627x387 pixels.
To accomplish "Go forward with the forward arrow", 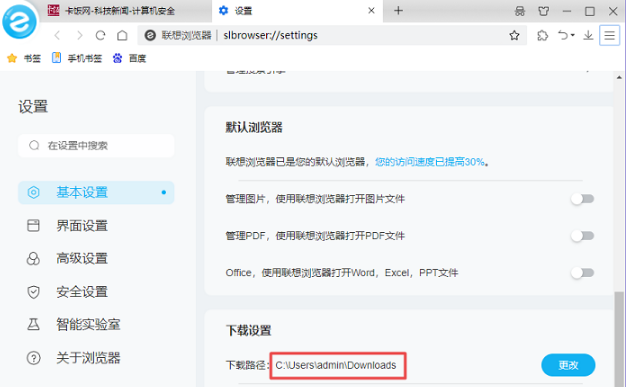I will (x=79, y=36).
